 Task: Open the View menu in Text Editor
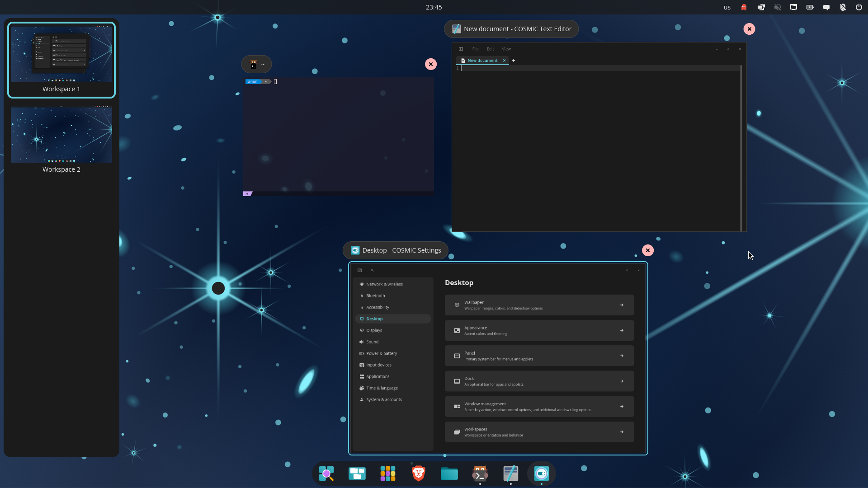(506, 49)
